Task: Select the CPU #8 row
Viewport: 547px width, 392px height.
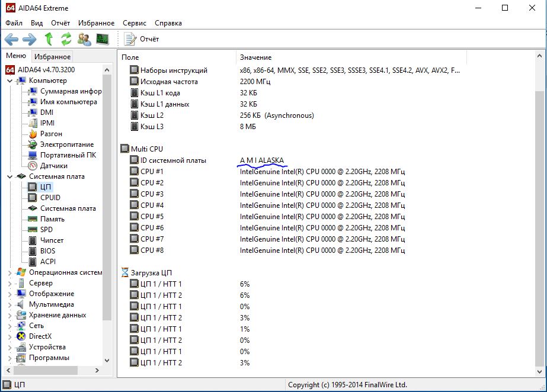Action: [x=267, y=250]
